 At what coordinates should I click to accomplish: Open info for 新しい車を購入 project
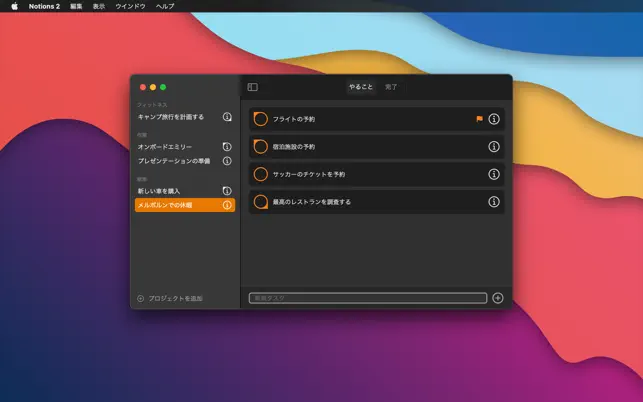click(227, 191)
